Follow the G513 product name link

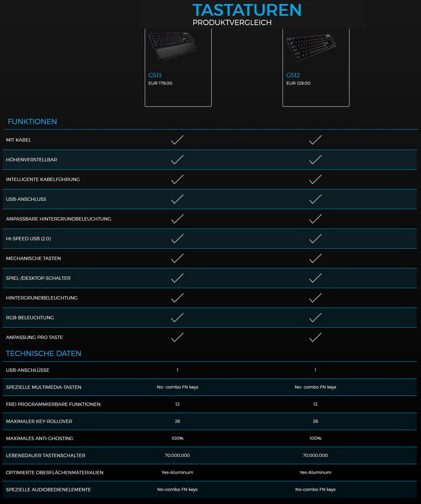(155, 75)
